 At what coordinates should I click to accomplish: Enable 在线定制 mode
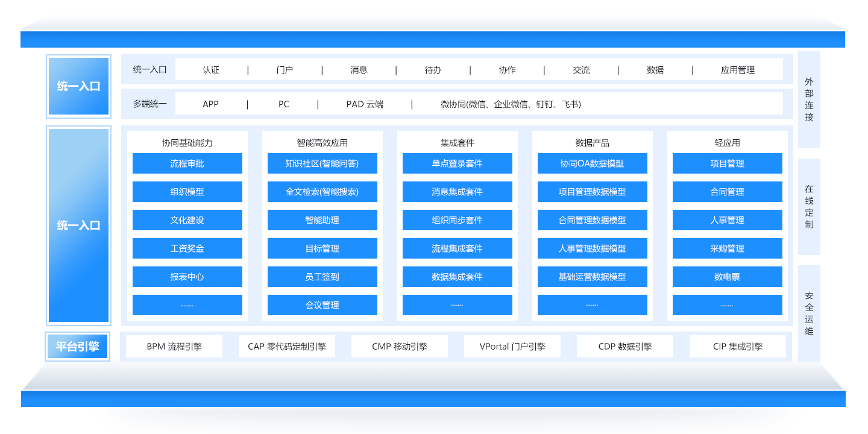click(808, 204)
